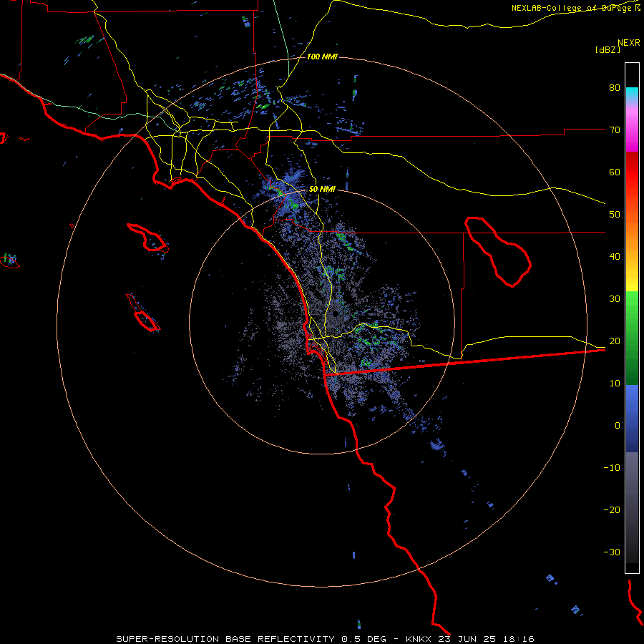Click the 50 NMI range ring label

(x=322, y=190)
